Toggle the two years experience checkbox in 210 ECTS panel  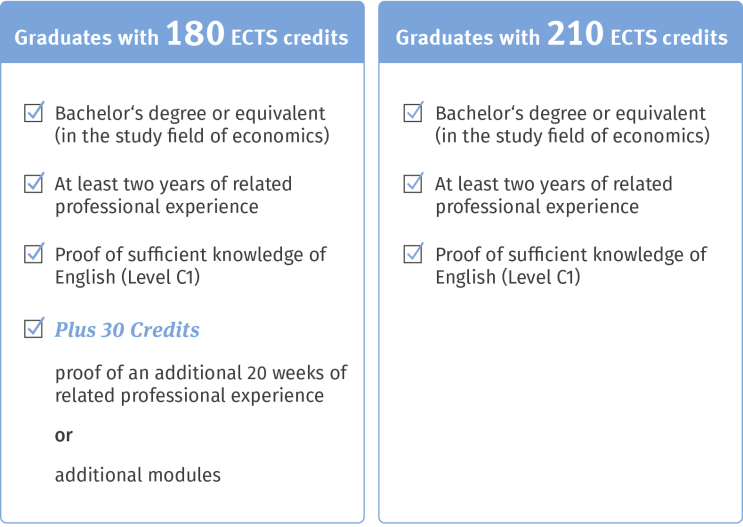[x=414, y=183]
